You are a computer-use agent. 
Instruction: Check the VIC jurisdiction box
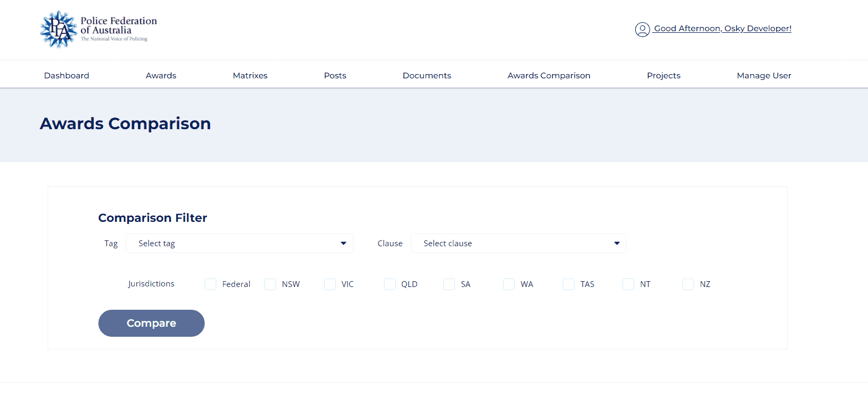coord(330,284)
